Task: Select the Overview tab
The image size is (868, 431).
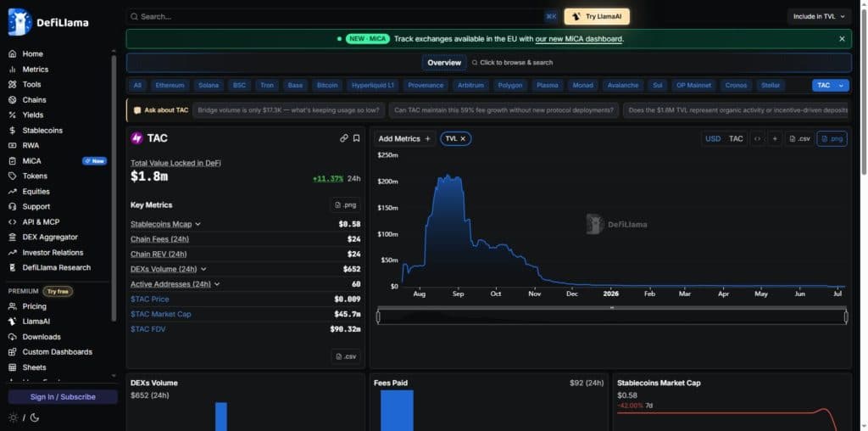Action: coord(444,63)
